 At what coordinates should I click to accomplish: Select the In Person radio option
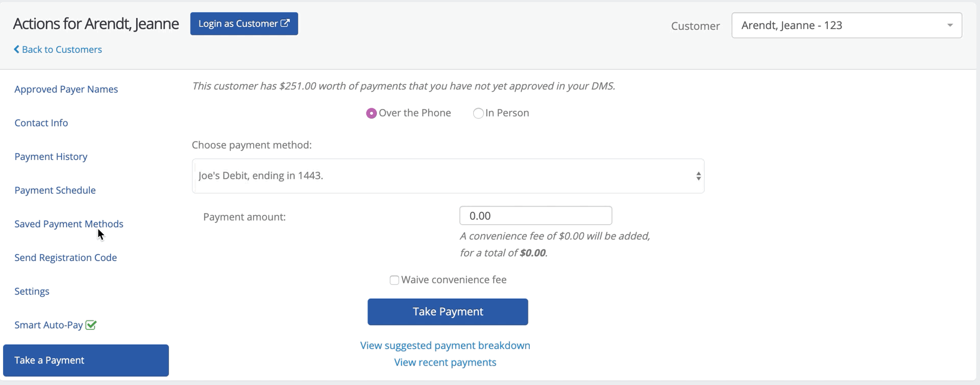[478, 113]
